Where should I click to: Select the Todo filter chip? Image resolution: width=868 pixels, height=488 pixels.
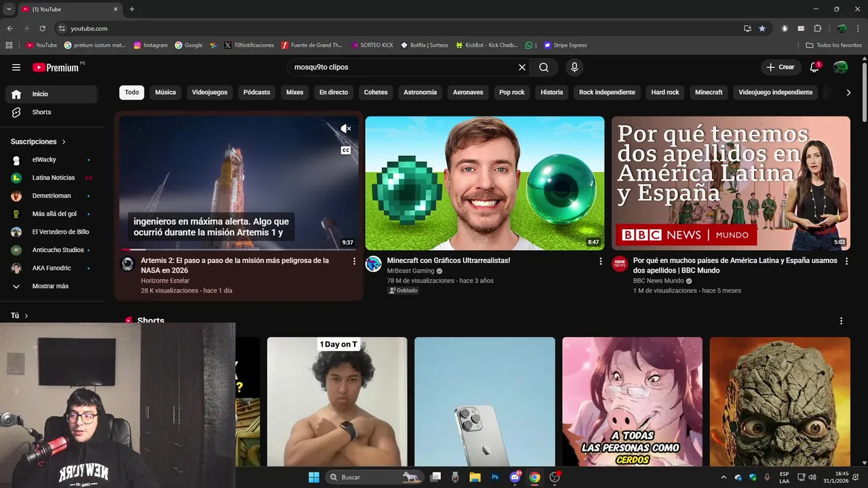pos(132,92)
